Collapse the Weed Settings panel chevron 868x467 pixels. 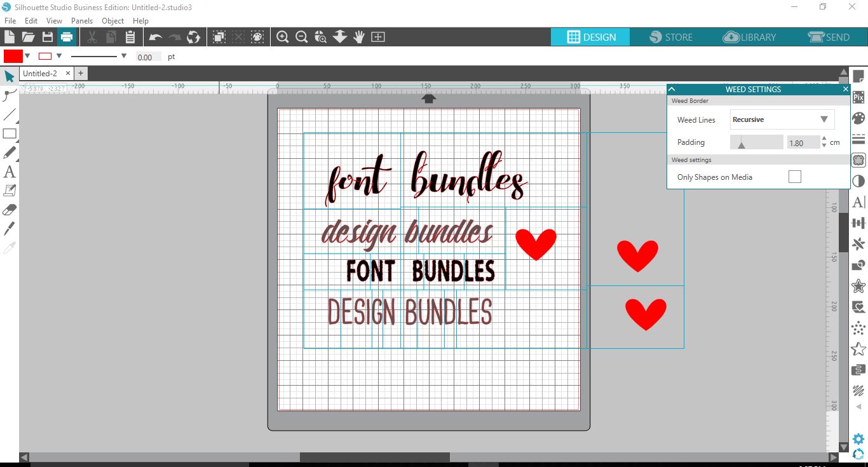[x=672, y=90]
